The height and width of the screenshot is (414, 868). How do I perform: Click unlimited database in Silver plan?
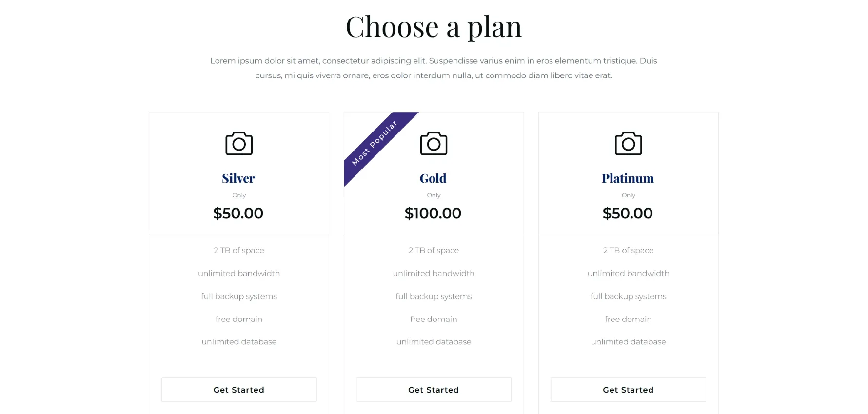(x=239, y=342)
